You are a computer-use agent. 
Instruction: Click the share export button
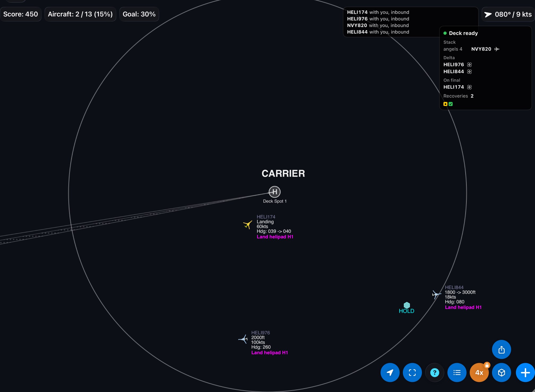(x=501, y=350)
